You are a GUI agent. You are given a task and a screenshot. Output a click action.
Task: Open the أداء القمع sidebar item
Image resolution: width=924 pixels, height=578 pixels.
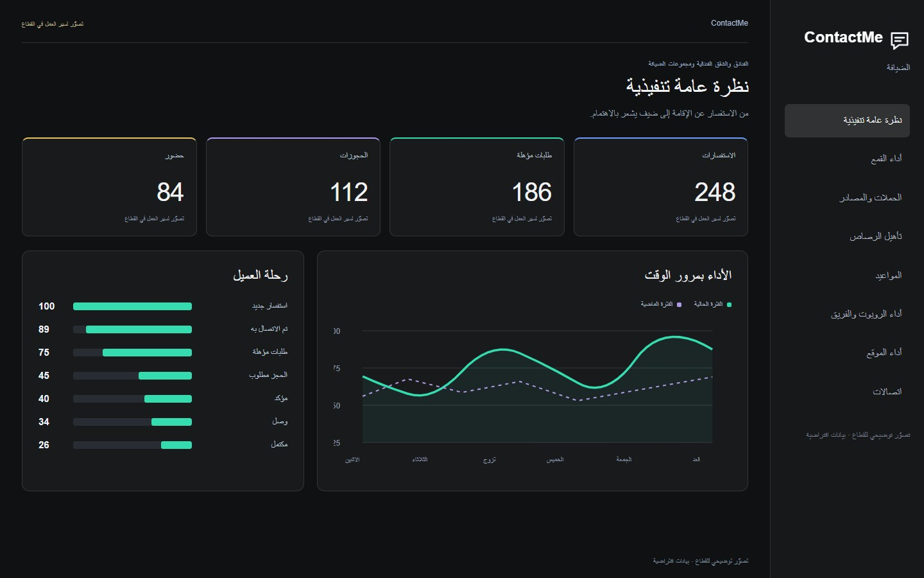(x=847, y=159)
